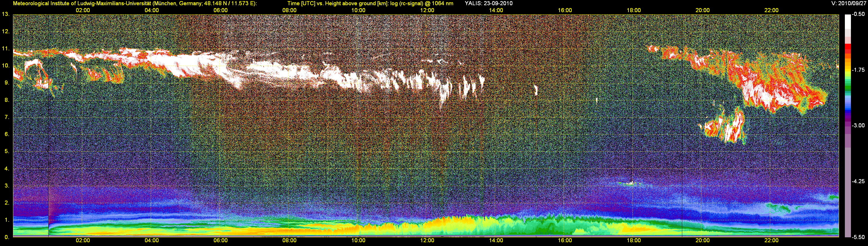
Task: Click the 14:00 label on the top time axis
Action: click(x=496, y=10)
